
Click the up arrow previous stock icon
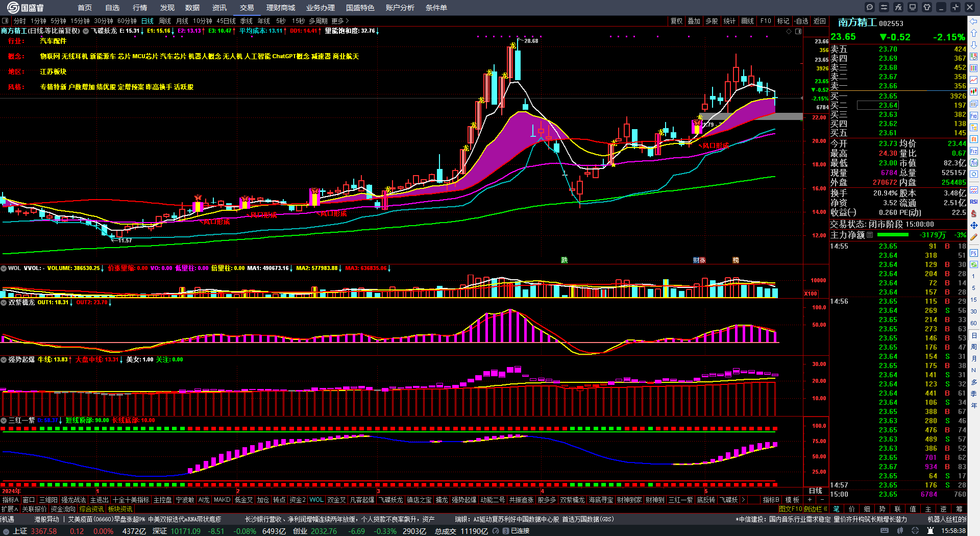974,33
